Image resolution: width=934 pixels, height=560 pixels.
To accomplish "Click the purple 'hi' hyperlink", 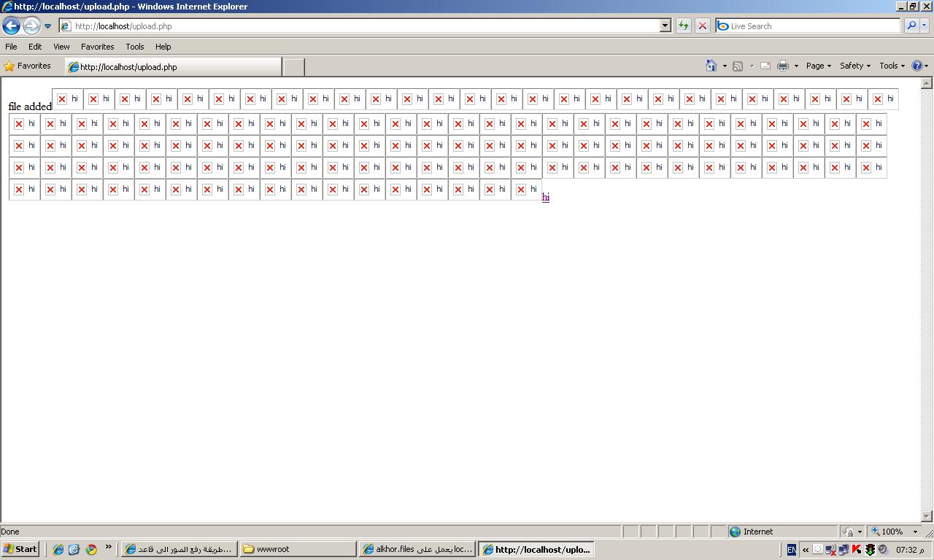I will click(546, 197).
